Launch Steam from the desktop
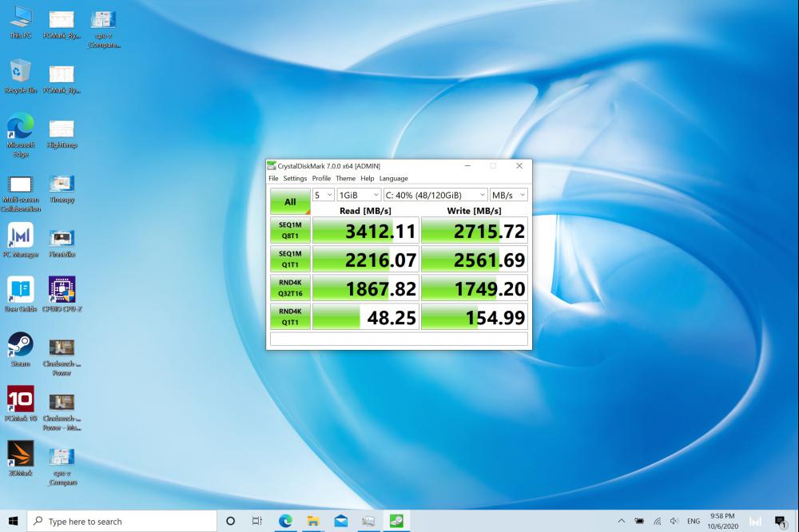Screen dimensions: 799x532 coord(21,350)
